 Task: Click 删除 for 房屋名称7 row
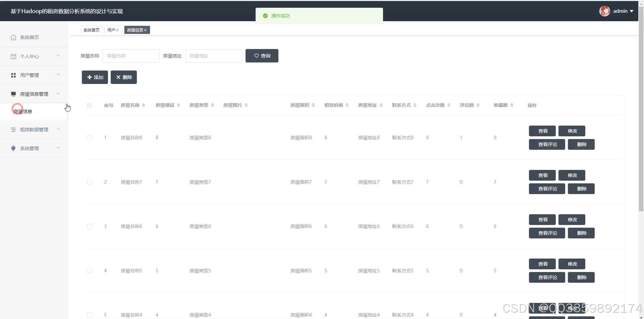coord(581,189)
